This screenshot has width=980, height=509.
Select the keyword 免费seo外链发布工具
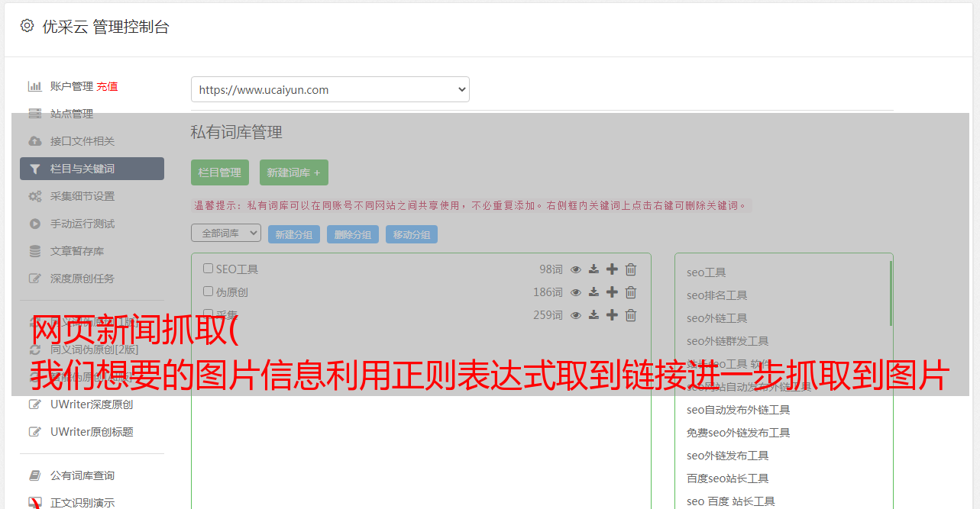pyautogui.click(x=738, y=433)
